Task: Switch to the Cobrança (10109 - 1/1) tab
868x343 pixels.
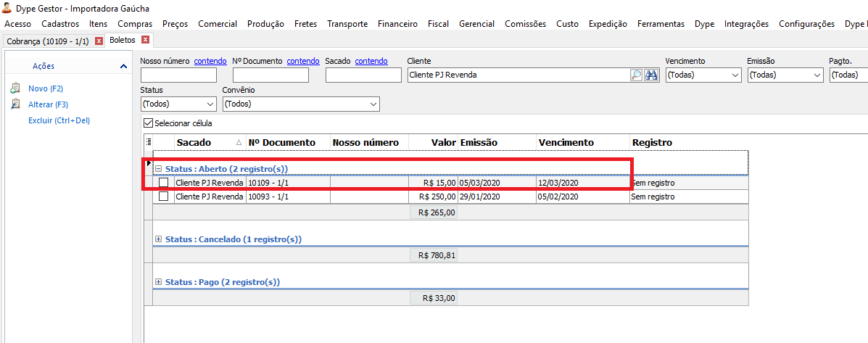Action: point(48,41)
